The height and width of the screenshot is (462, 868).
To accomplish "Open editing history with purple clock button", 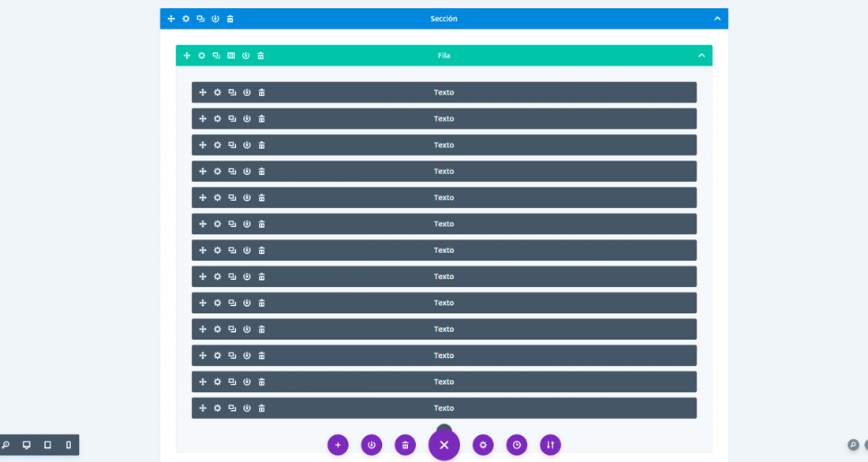I will pos(517,445).
